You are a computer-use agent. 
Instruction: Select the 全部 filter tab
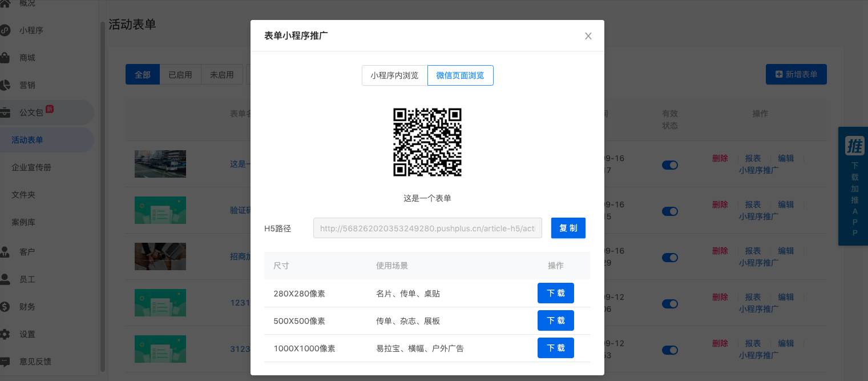pyautogui.click(x=143, y=75)
